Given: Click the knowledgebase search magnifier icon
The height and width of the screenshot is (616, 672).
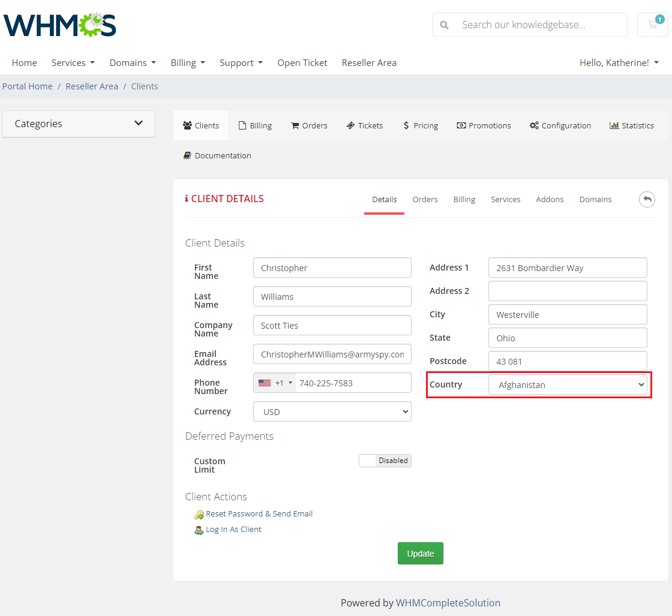Looking at the screenshot, I should (445, 25).
